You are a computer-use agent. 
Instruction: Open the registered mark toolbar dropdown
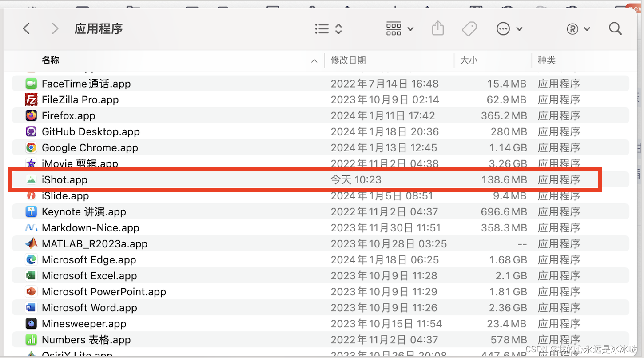578,29
